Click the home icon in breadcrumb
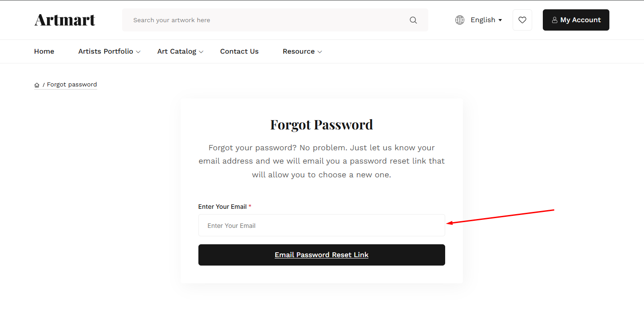Image resolution: width=644 pixels, height=313 pixels. point(37,85)
